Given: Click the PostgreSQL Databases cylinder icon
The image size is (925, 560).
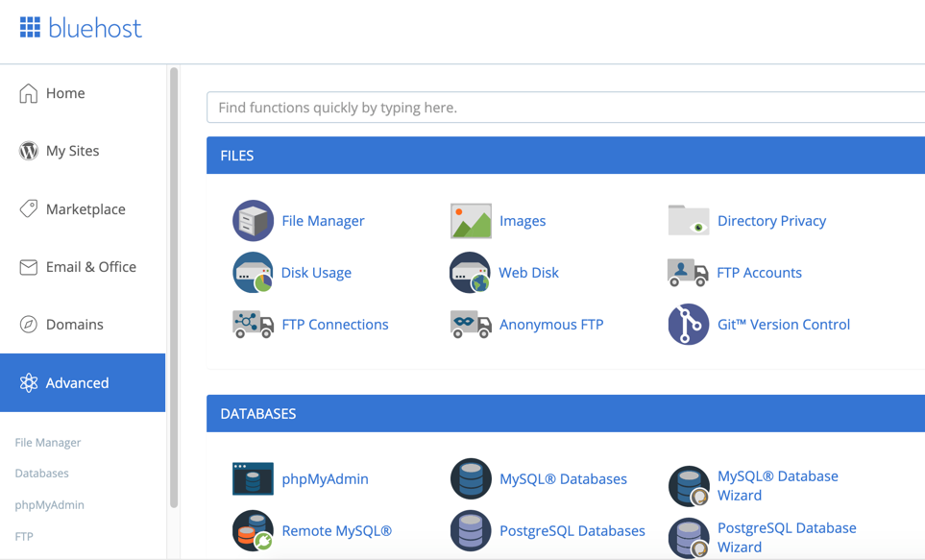Looking at the screenshot, I should [x=471, y=530].
